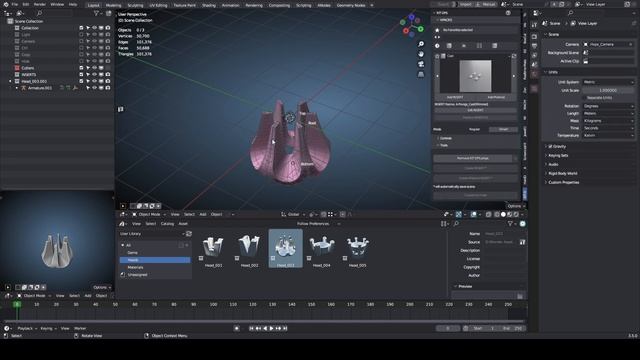The image size is (640, 360).
Task: Toggle X-ray icon in viewport header
Action: click(x=489, y=214)
